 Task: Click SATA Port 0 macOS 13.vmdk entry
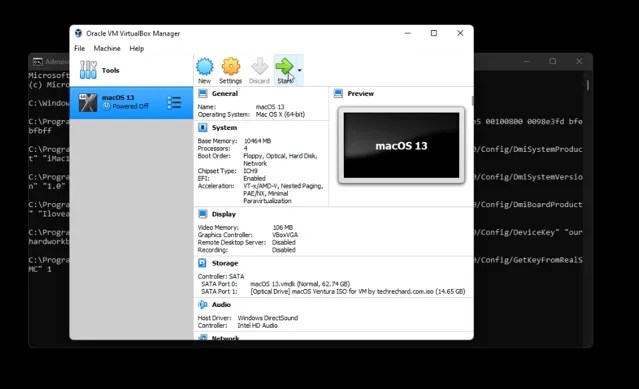coord(300,284)
